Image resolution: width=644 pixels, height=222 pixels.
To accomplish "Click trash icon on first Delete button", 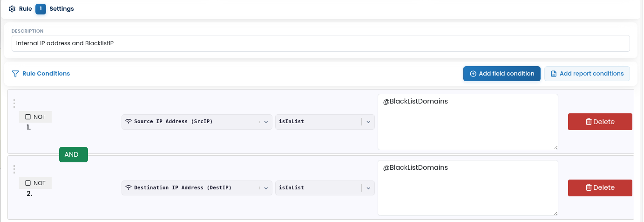I will coord(589,122).
